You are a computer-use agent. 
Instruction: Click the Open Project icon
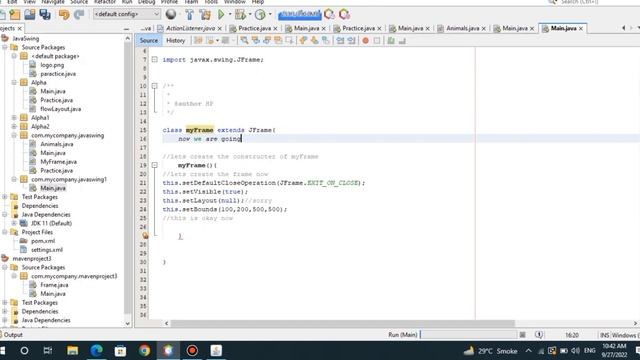coord(30,15)
